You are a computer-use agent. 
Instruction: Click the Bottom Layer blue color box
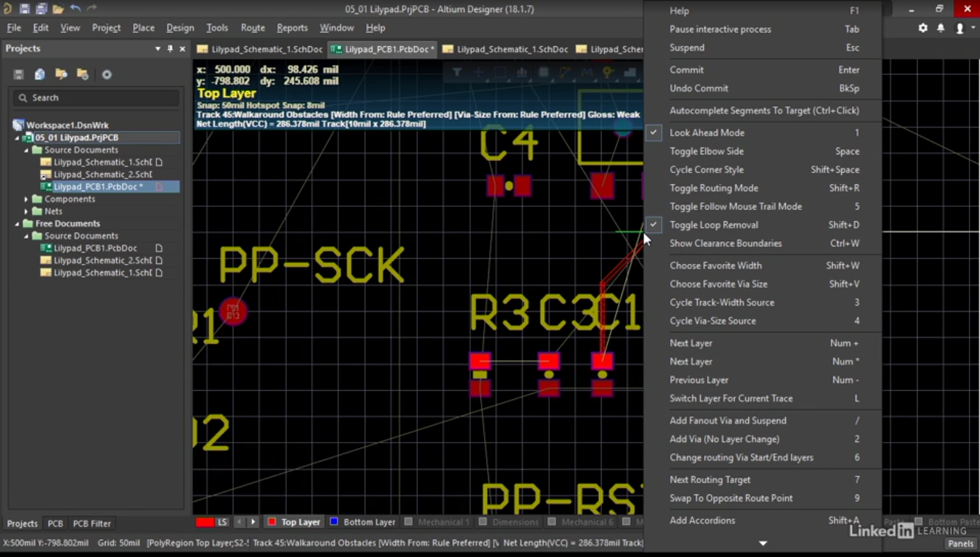tap(334, 521)
